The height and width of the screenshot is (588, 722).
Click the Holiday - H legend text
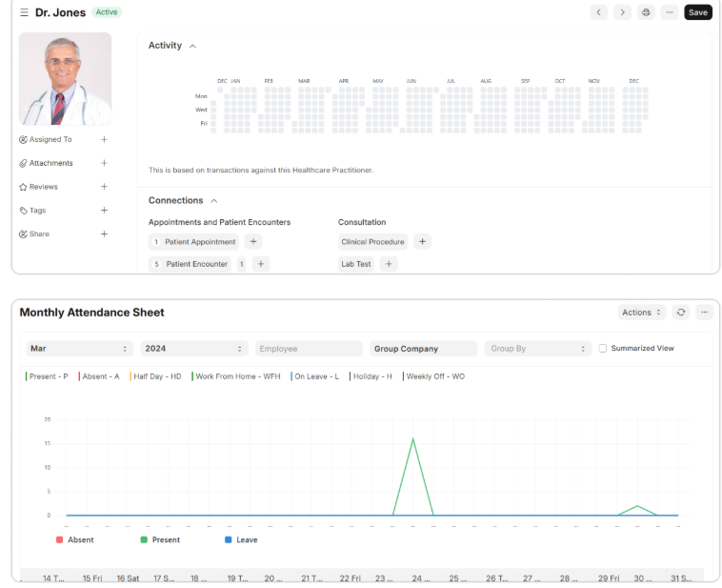click(372, 376)
